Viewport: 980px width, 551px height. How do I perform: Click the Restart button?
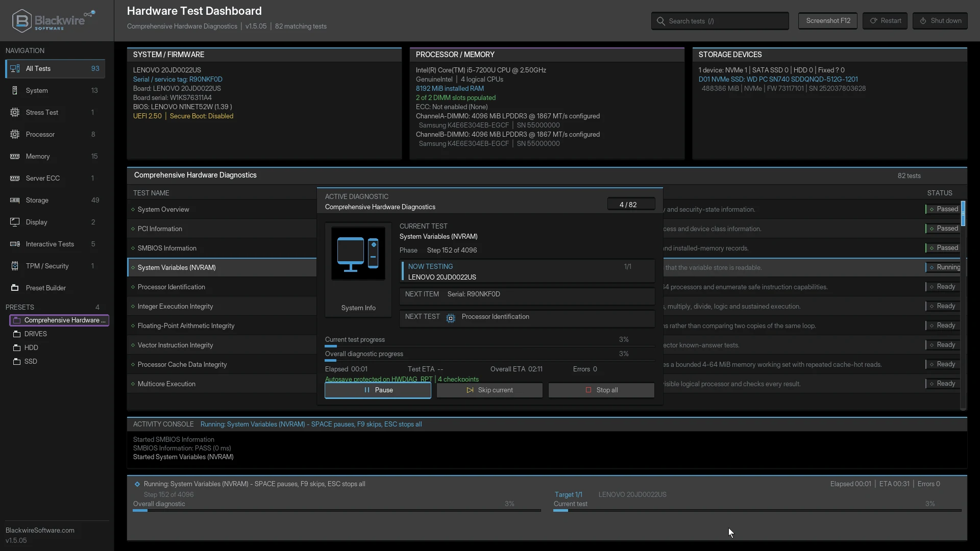(885, 21)
